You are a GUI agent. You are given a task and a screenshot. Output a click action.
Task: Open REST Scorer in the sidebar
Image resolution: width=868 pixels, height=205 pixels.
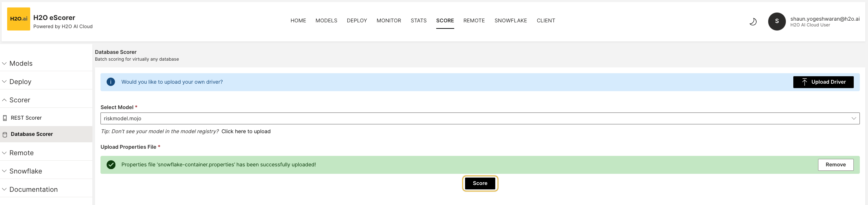click(x=46, y=118)
